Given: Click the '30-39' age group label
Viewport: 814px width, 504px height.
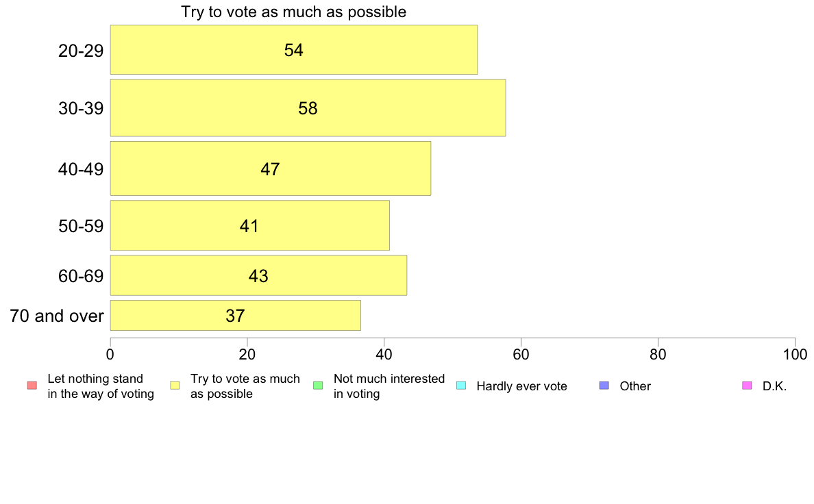Looking at the screenshot, I should [81, 108].
